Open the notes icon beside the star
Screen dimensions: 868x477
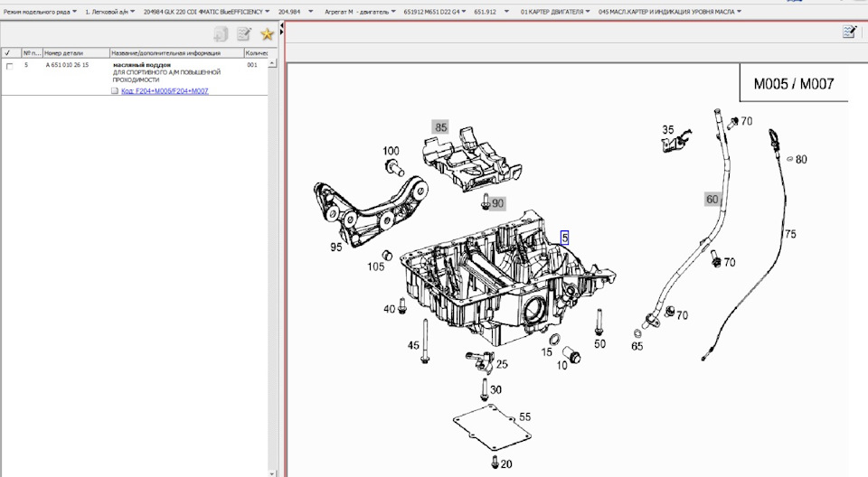click(244, 34)
